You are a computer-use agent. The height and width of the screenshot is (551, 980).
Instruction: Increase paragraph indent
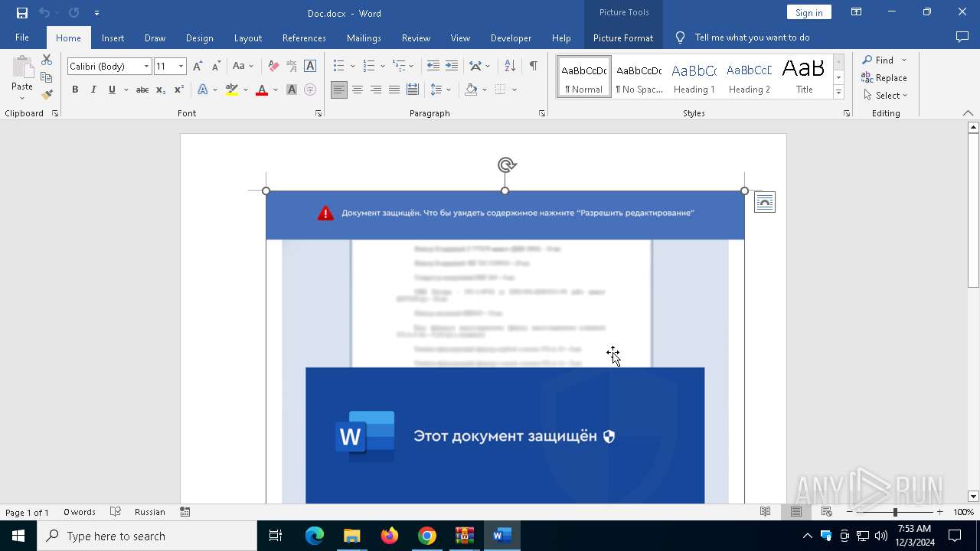tap(452, 67)
